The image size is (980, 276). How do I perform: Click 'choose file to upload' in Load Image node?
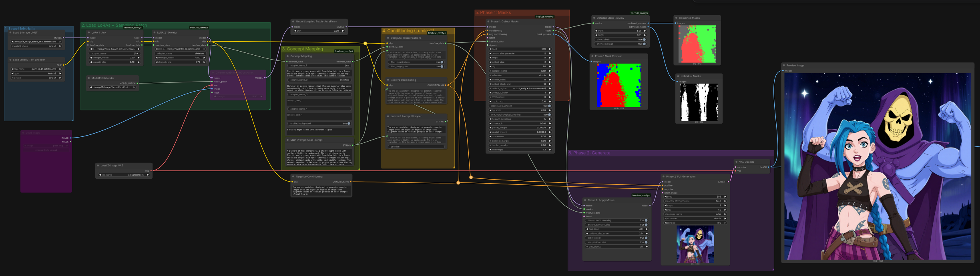coord(46,150)
